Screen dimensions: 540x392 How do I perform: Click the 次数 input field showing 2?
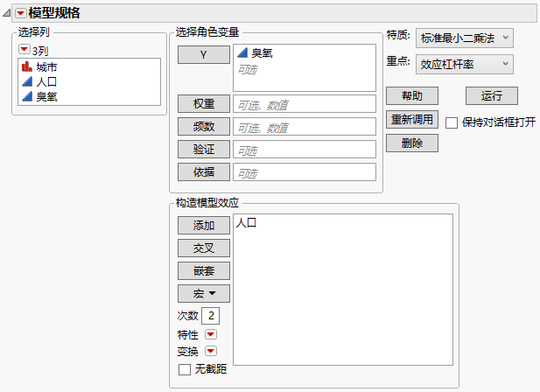(x=210, y=316)
